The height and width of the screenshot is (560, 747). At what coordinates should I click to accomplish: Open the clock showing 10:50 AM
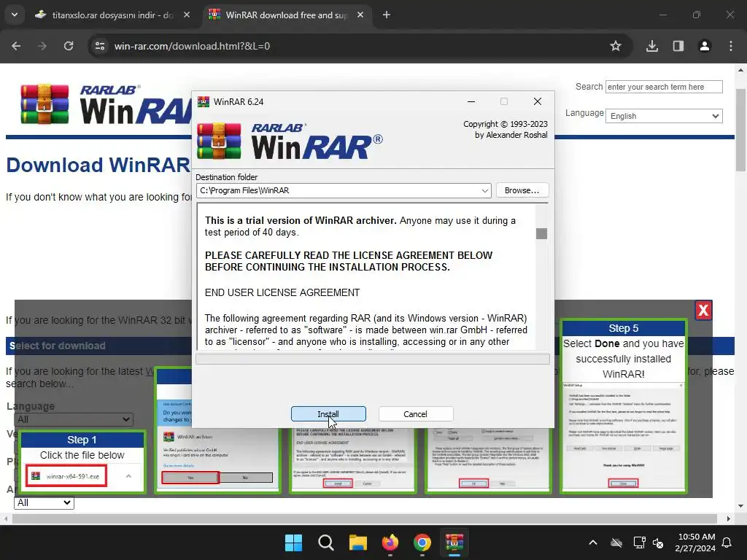point(695,542)
